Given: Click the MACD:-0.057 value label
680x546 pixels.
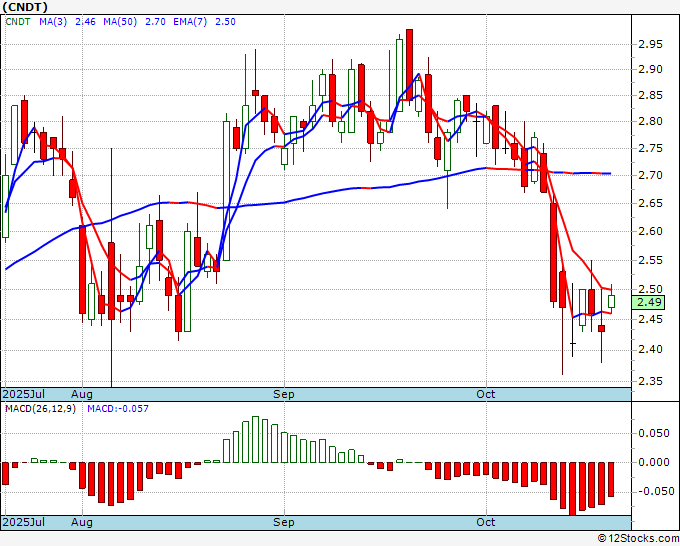Looking at the screenshot, I should pyautogui.click(x=118, y=409).
